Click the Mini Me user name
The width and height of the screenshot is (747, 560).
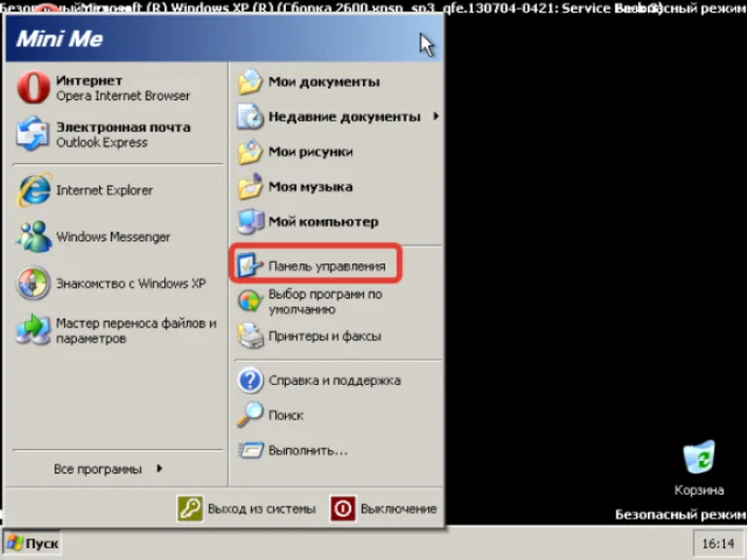point(59,39)
